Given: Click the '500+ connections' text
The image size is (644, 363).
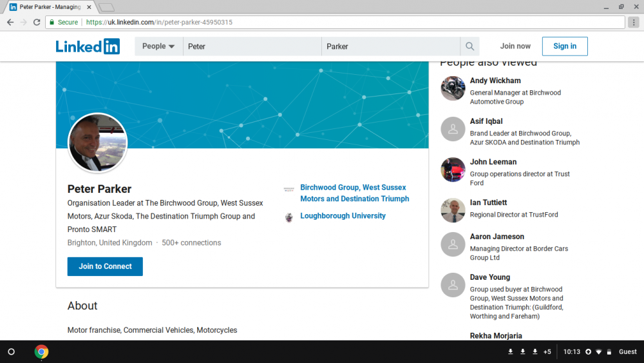Looking at the screenshot, I should click(x=191, y=243).
